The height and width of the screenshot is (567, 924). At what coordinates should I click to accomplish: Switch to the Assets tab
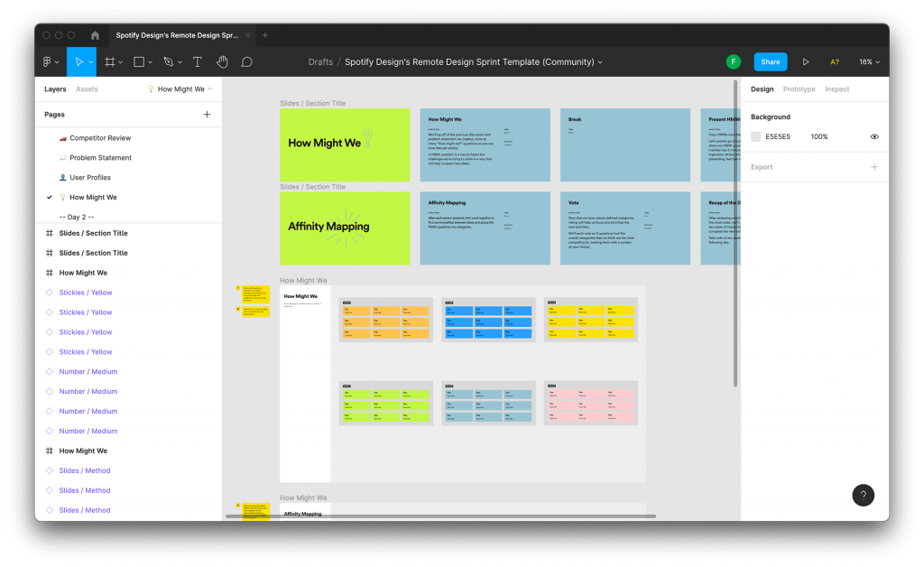point(87,89)
